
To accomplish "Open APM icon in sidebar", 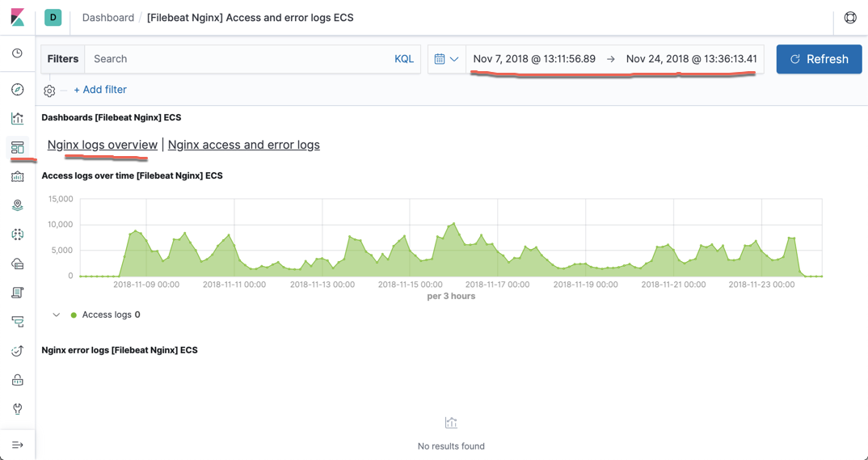I will coord(17,322).
